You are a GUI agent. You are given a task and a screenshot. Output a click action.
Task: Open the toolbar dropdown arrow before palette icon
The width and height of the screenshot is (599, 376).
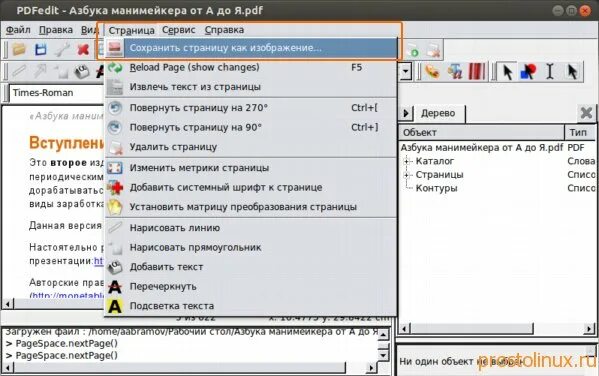point(405,71)
